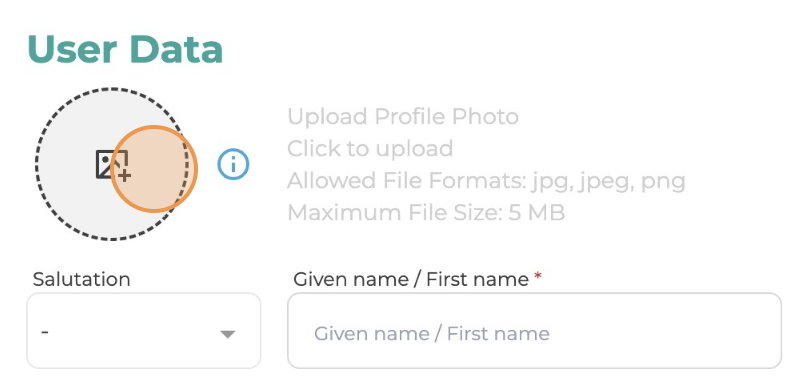Click the "Given name / First name" label
Screen dimensions: 802x388
coord(411,279)
